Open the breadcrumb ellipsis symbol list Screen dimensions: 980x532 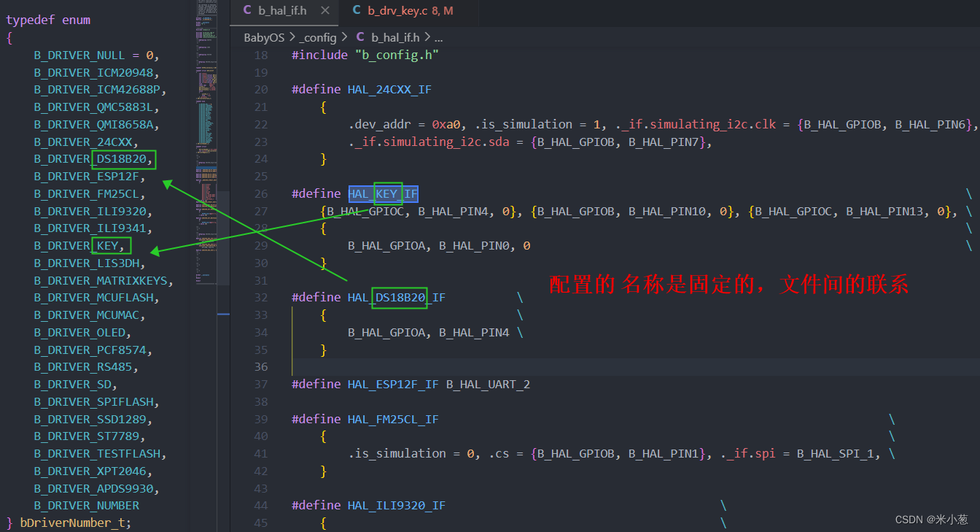439,37
